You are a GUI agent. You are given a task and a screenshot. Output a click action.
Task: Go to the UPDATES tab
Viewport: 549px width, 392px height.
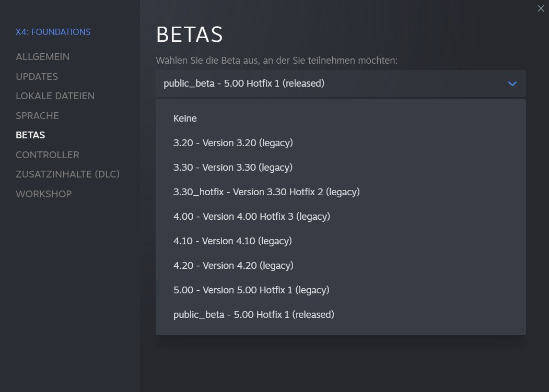(37, 76)
